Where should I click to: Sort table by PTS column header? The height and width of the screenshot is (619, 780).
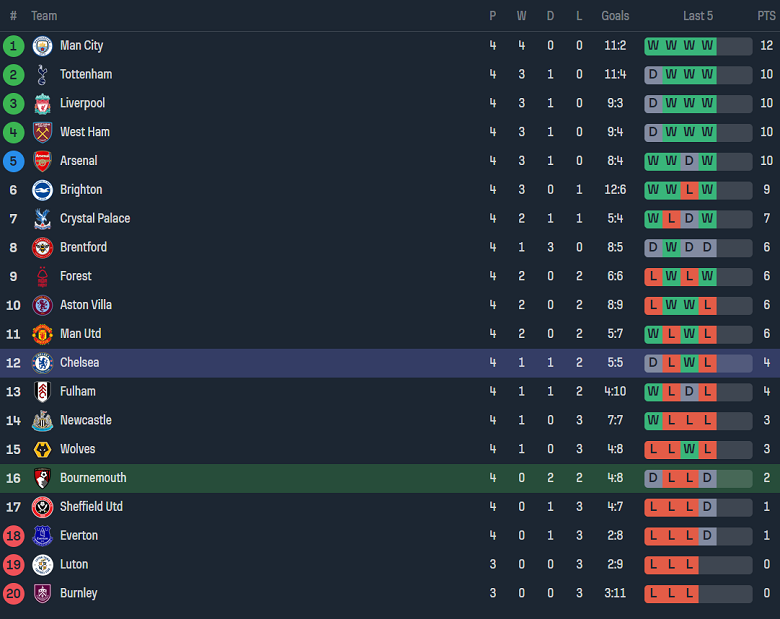point(766,16)
